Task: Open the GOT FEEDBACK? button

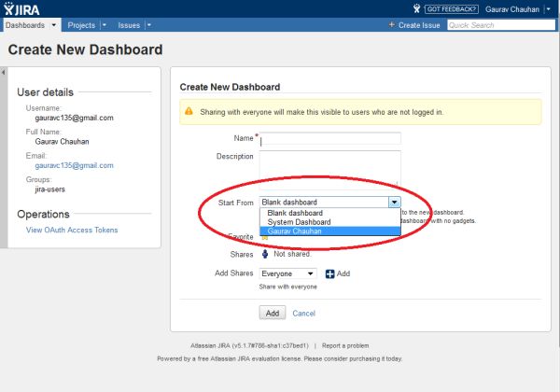Action: pyautogui.click(x=452, y=9)
